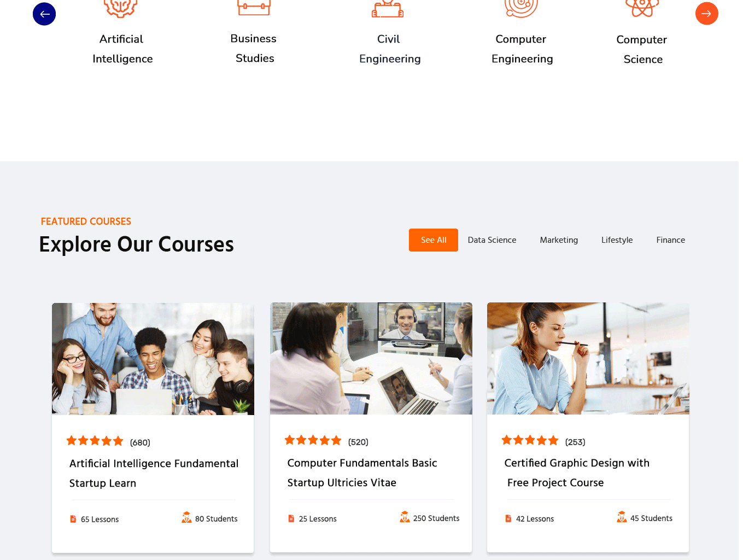Viewport: 743px width, 560px height.
Task: Open the Business Studies briefcase icon
Action: click(x=254, y=7)
